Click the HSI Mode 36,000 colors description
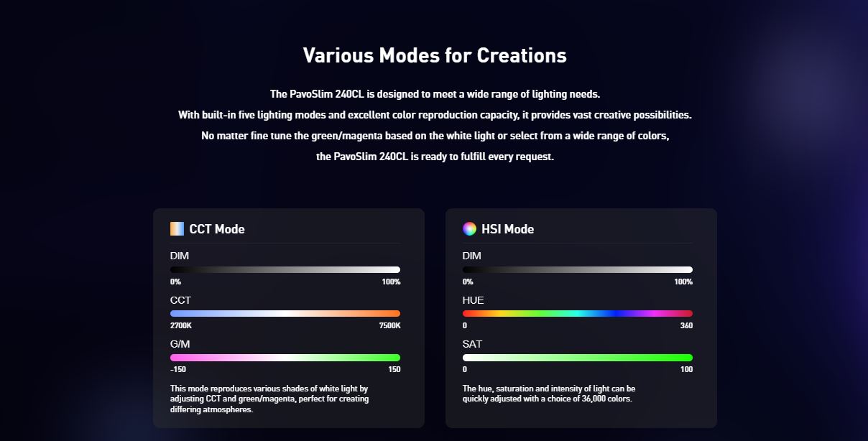This screenshot has height=441, width=868. point(549,394)
